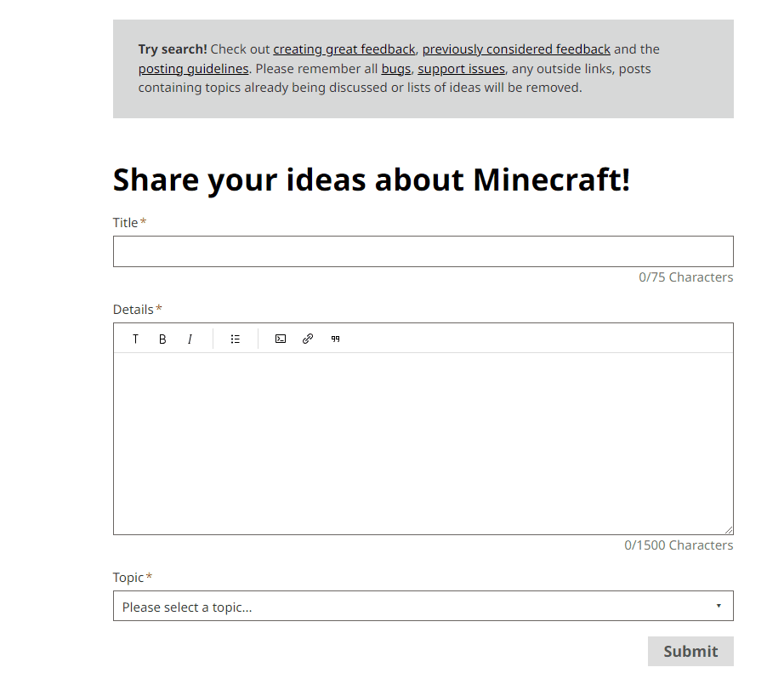Click into the Details text area

(423, 443)
